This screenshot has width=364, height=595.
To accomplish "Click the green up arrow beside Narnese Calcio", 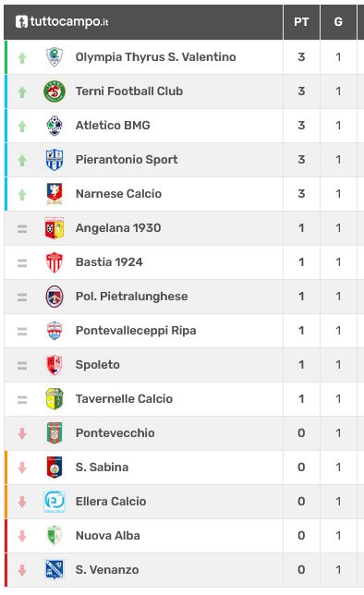I will pyautogui.click(x=22, y=194).
